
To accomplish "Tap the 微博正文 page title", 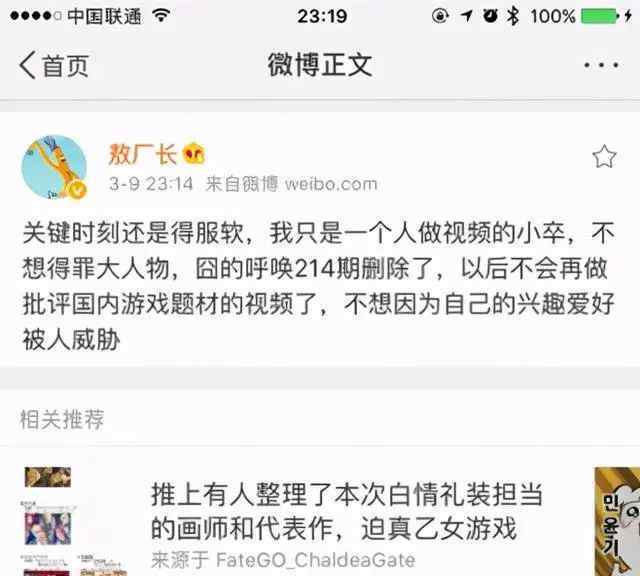I will [320, 65].
